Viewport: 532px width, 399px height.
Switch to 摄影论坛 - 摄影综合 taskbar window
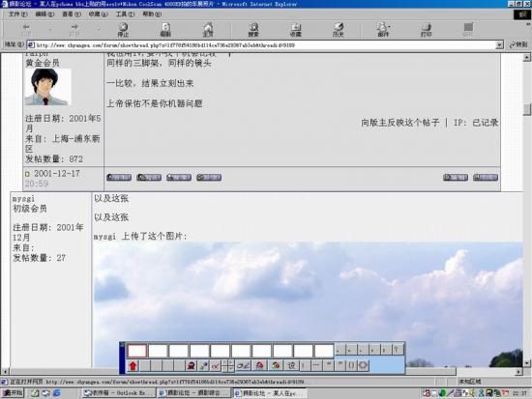coord(194,393)
